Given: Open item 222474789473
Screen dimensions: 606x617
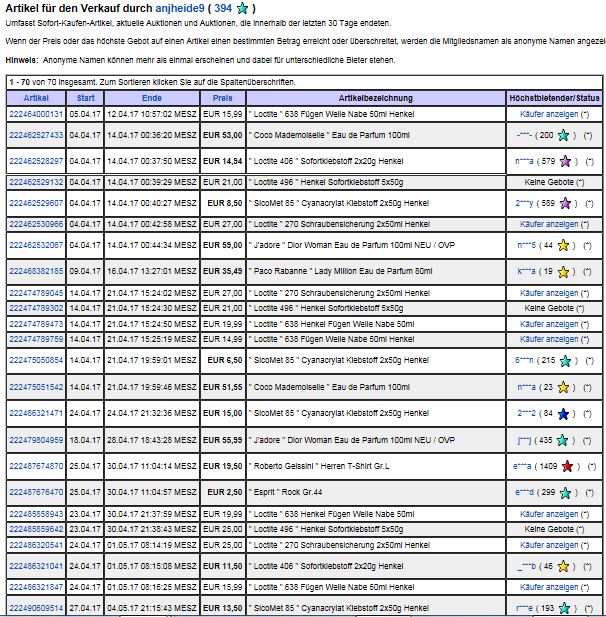Looking at the screenshot, I should pos(36,324).
